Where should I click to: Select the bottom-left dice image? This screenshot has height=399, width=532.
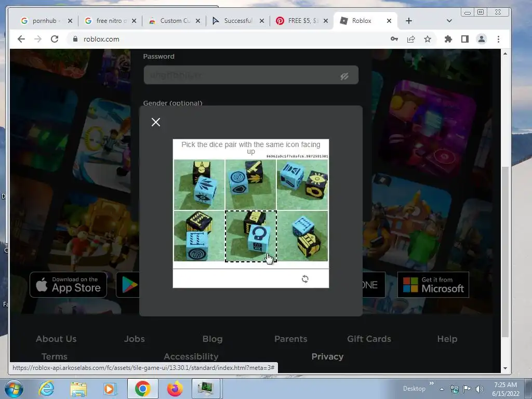[199, 236]
